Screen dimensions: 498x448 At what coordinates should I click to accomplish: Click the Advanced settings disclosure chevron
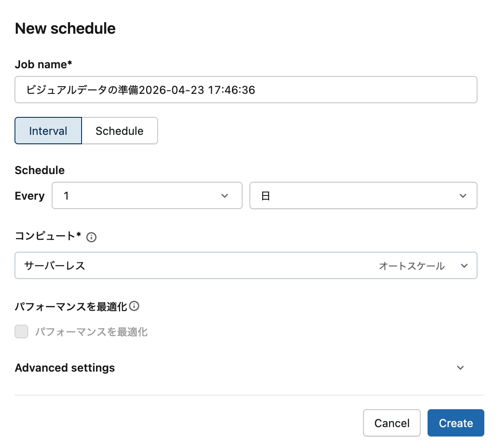tap(460, 367)
